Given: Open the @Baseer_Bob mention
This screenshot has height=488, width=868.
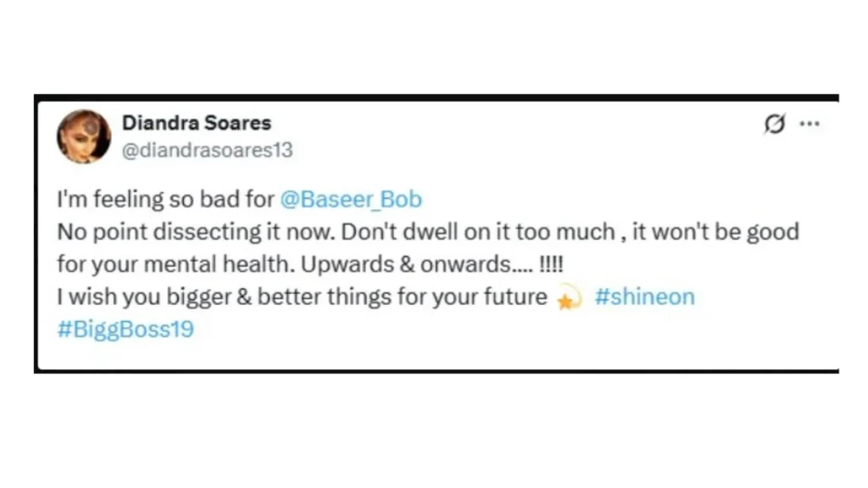Looking at the screenshot, I should (x=350, y=200).
